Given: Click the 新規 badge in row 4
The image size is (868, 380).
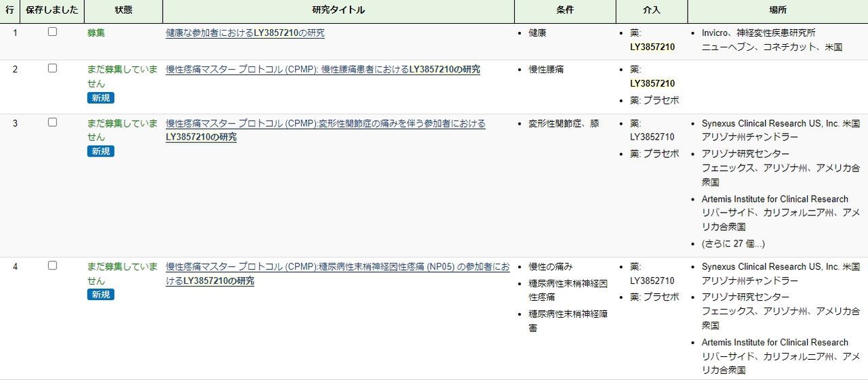Looking at the screenshot, I should click(x=100, y=295).
